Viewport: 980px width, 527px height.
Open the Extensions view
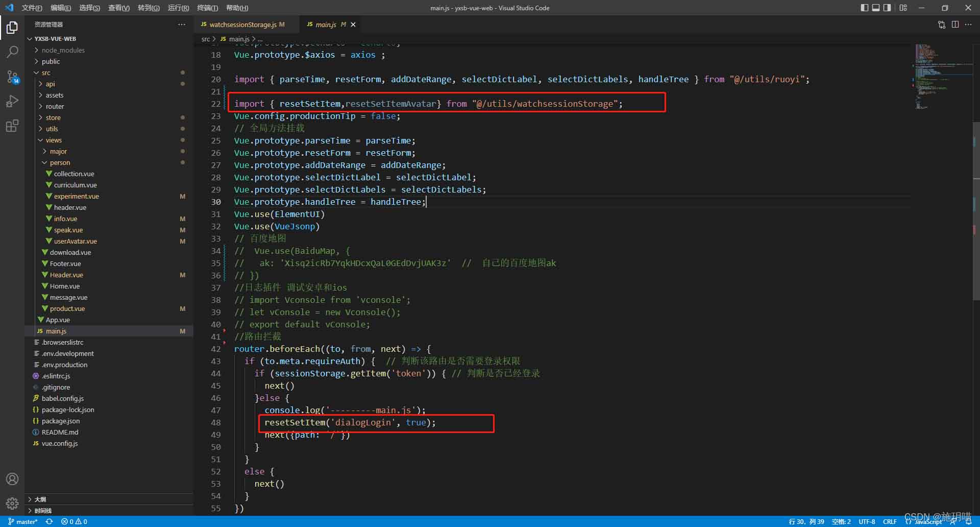pos(12,126)
